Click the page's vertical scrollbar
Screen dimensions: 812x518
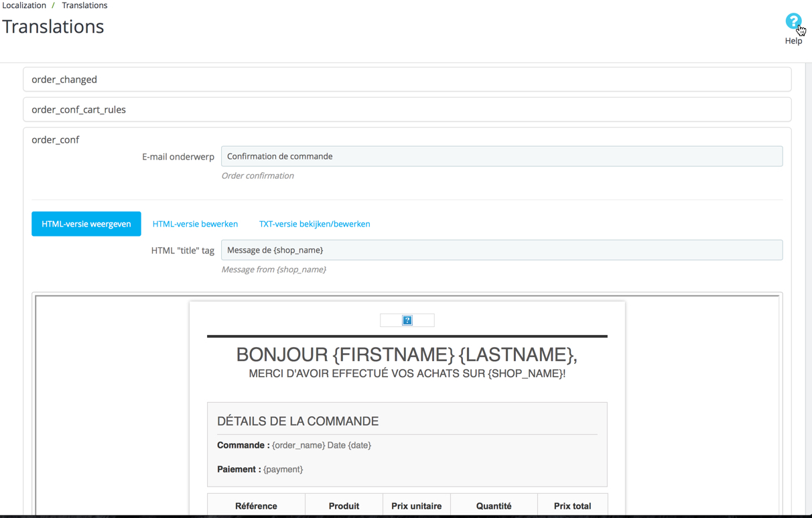(x=808, y=288)
